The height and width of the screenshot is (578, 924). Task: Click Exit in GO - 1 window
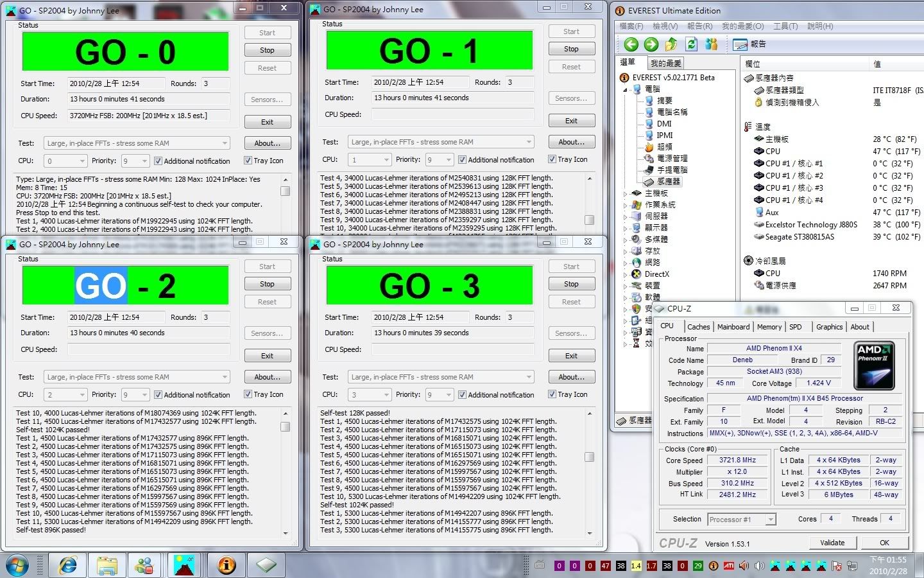[x=571, y=121]
